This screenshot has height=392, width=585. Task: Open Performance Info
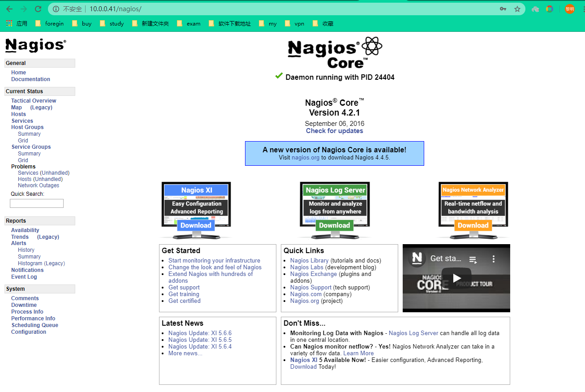(33, 319)
